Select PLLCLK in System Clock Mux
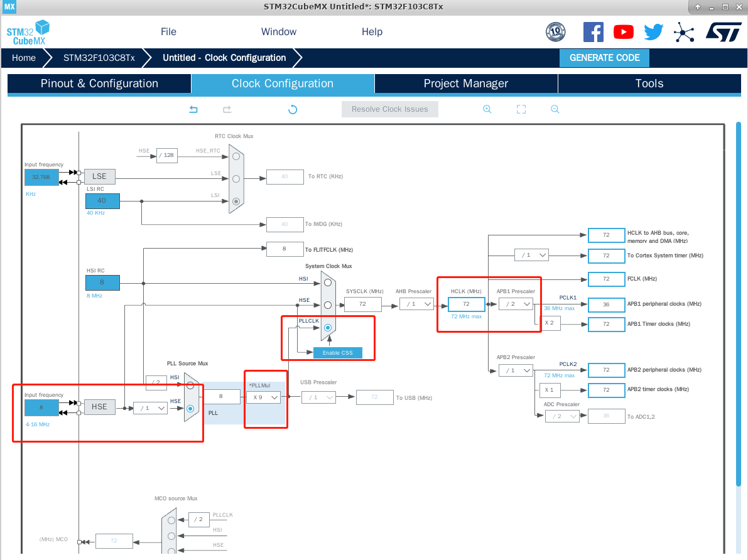The width and height of the screenshot is (748, 560). coord(328,328)
